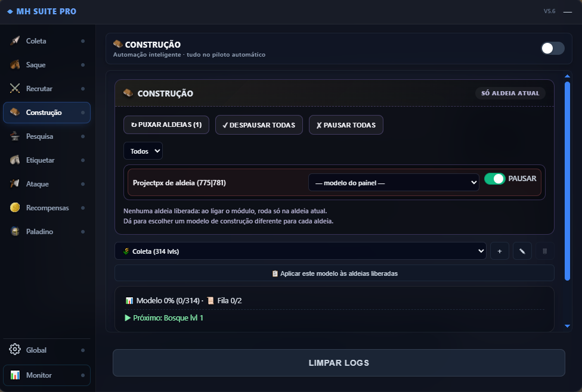This screenshot has width=582, height=392.
Task: Click SÓ ALDEIA ATUAL badge
Action: 510,93
